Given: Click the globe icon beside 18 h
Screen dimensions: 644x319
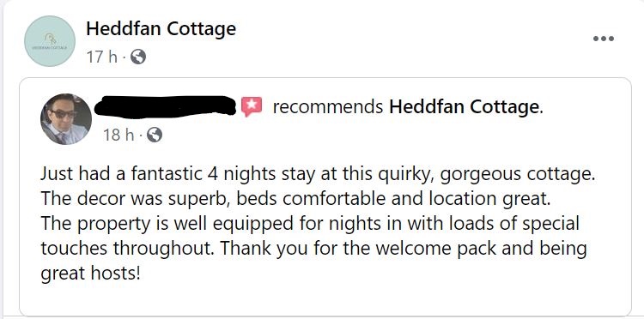Looking at the screenshot, I should click(x=155, y=134).
